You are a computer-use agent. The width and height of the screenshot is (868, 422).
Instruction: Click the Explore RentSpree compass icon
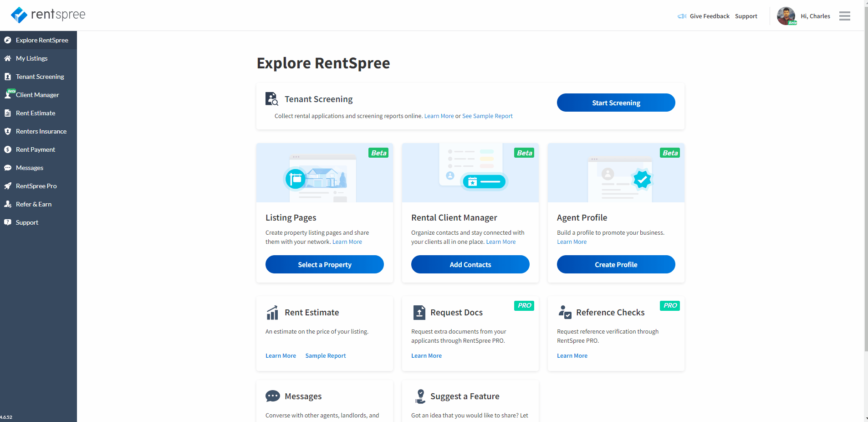click(x=8, y=40)
